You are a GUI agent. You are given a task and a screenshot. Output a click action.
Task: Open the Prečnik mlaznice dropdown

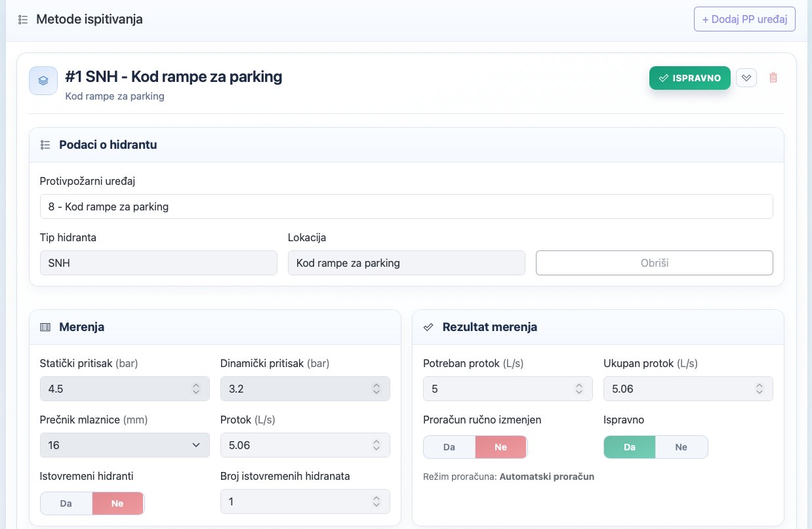point(125,445)
